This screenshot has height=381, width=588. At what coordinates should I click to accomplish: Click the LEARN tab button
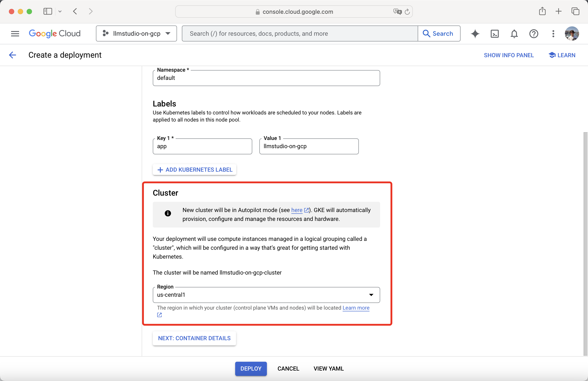coord(562,55)
